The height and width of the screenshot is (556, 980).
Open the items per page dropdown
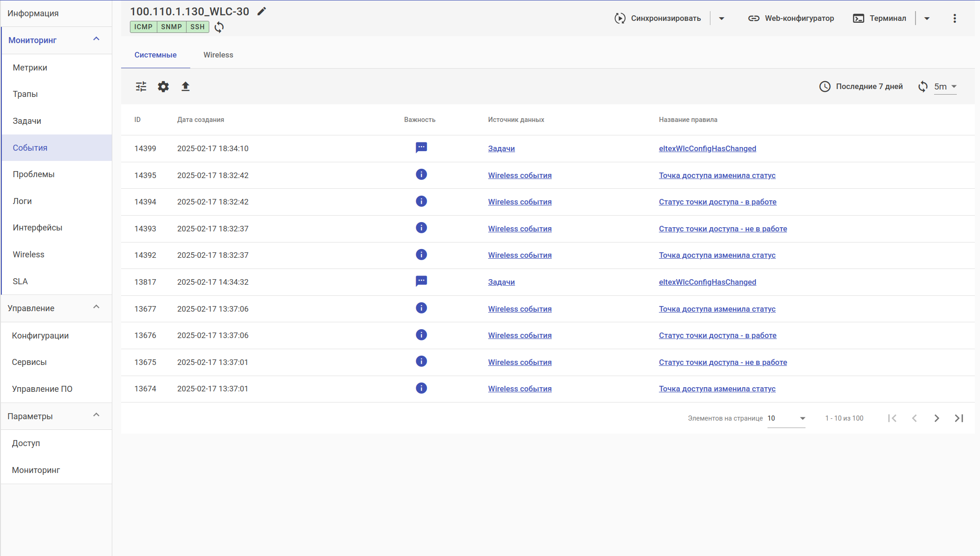coord(787,418)
